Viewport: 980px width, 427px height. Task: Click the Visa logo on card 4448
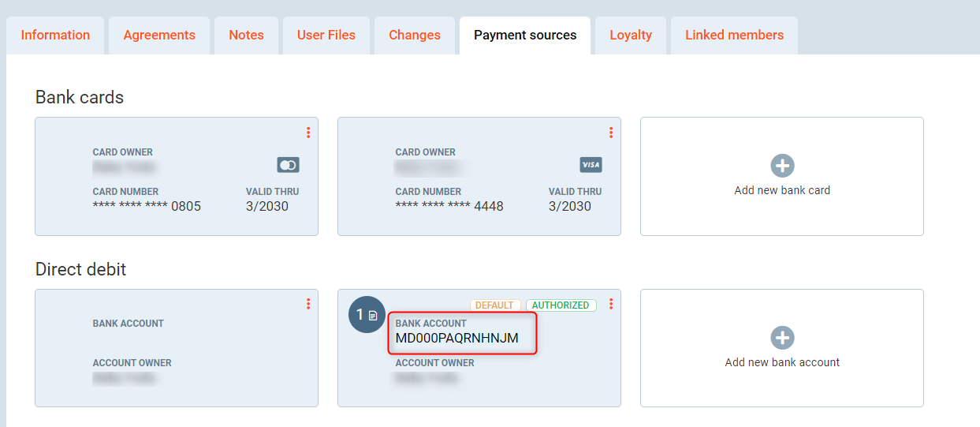(591, 165)
